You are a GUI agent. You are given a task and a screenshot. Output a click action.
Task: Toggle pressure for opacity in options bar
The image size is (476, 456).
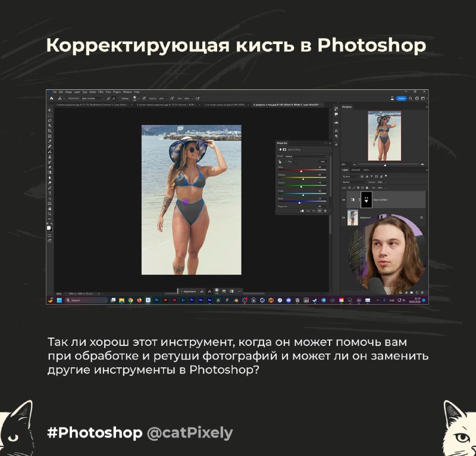coord(172,98)
